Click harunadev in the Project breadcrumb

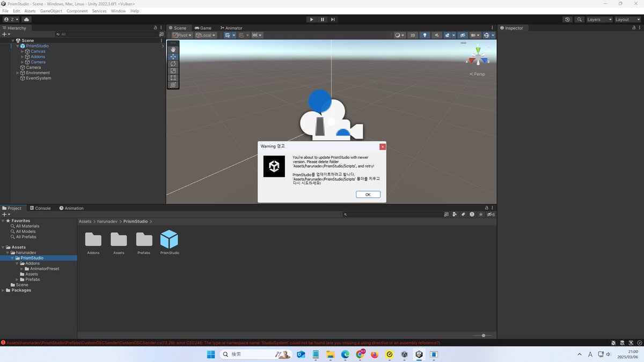pyautogui.click(x=107, y=221)
